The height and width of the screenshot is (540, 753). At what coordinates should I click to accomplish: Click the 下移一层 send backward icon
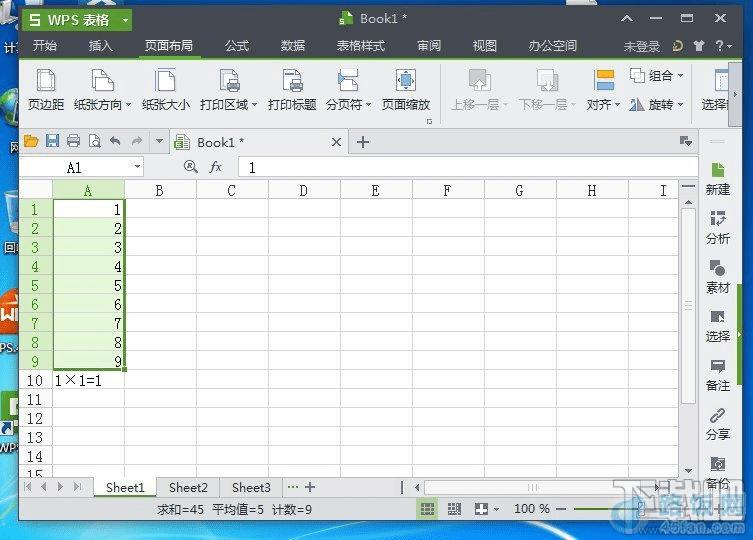pyautogui.click(x=547, y=80)
